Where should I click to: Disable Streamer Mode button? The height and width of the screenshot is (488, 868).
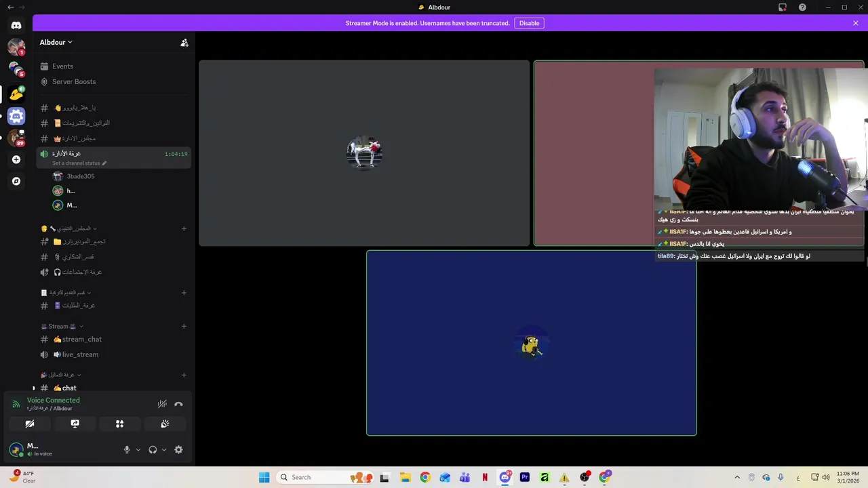[529, 23]
